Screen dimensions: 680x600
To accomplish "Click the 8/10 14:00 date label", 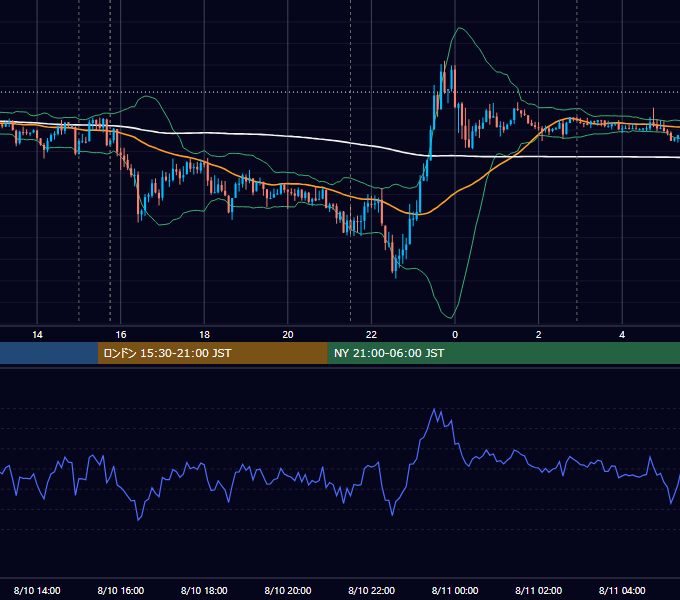I will (x=37, y=590).
